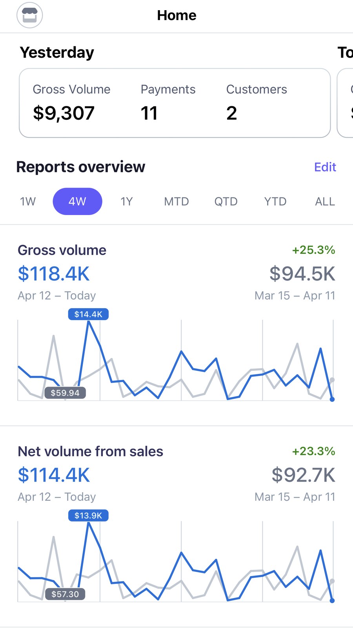Choose the YTD time range

click(x=275, y=201)
